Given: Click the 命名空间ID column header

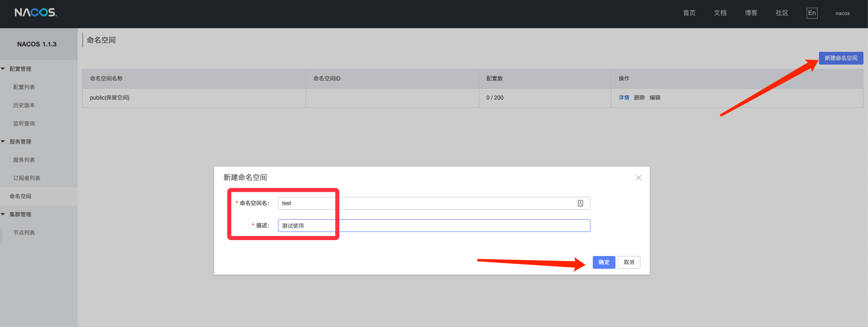Looking at the screenshot, I should 392,79.
